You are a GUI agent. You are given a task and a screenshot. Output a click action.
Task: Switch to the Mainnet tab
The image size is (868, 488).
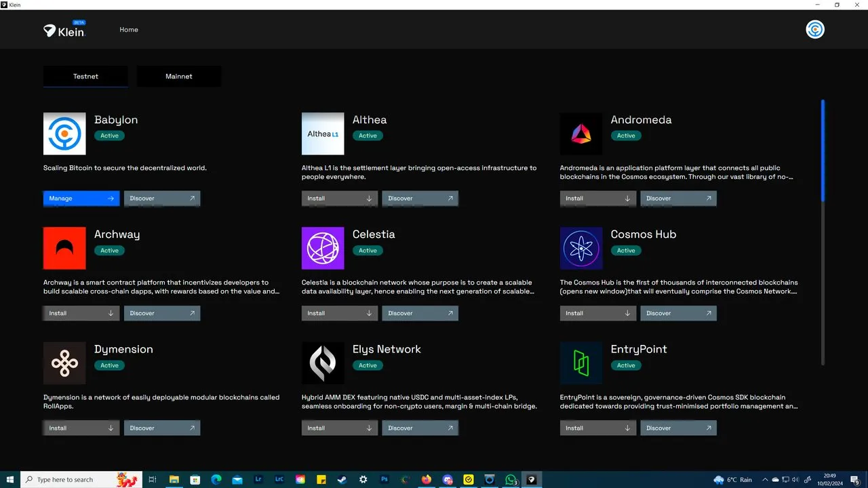pyautogui.click(x=179, y=77)
